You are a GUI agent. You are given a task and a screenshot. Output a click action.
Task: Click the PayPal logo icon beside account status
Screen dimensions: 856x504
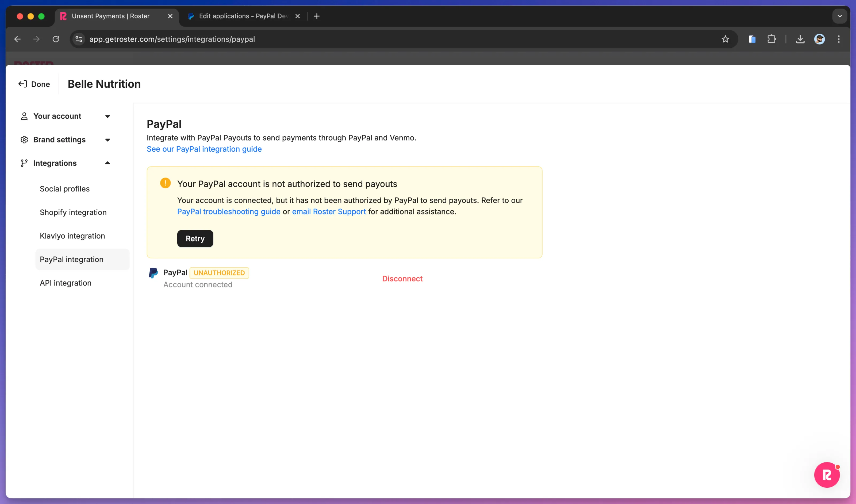(x=153, y=273)
